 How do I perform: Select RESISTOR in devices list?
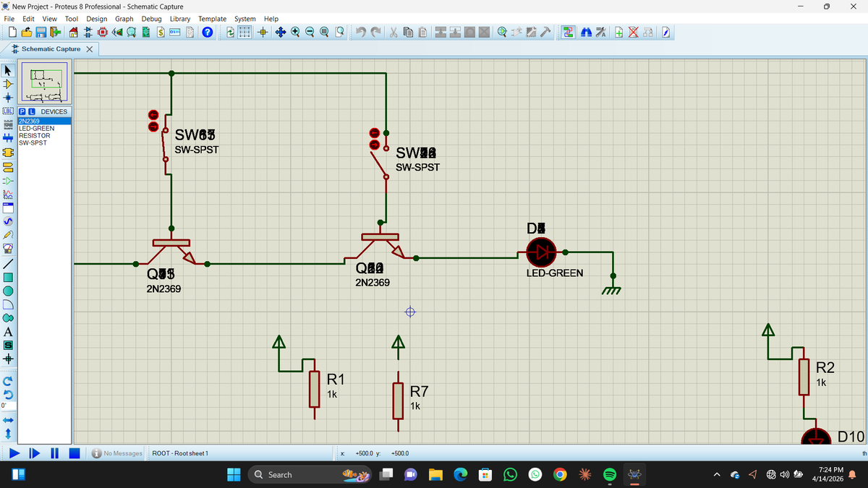point(43,135)
